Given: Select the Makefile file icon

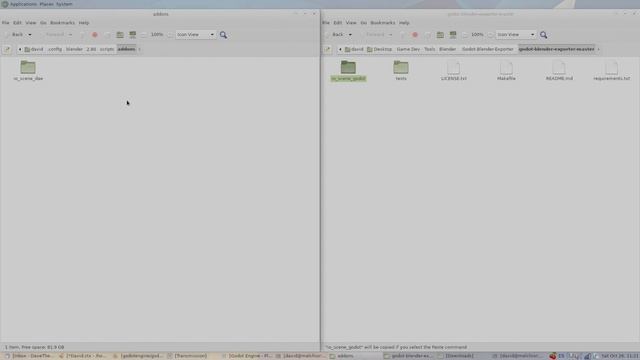Looking at the screenshot, I should click(x=506, y=67).
